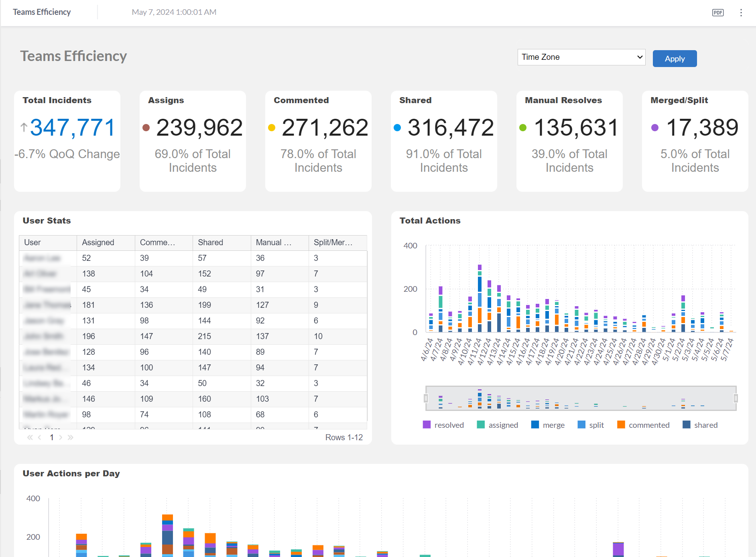
Task: Jump to last page of User Stats
Action: click(x=71, y=437)
